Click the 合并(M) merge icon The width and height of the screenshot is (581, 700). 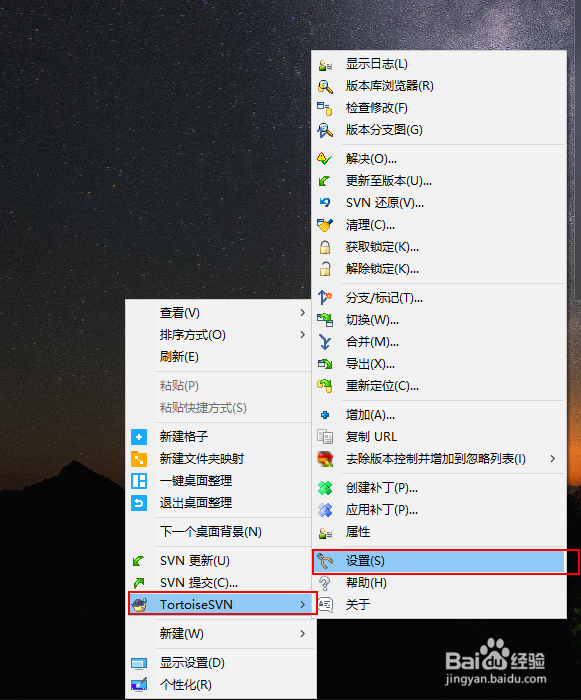(325, 342)
